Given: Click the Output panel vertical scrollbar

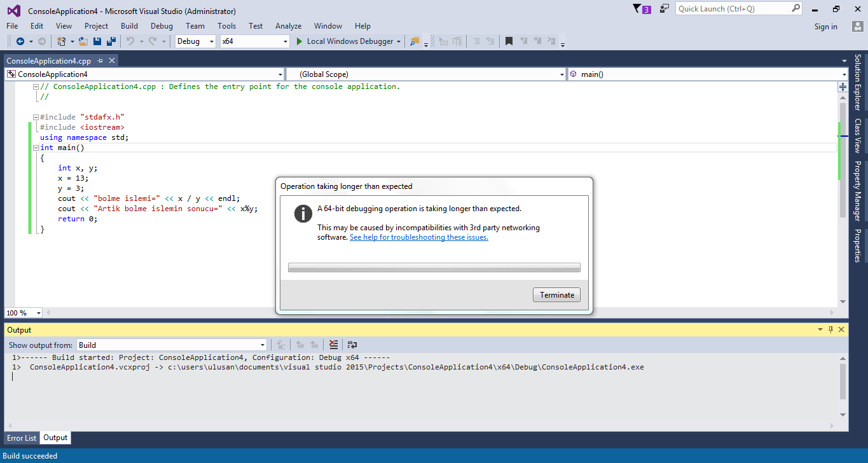Looking at the screenshot, I should (843, 387).
